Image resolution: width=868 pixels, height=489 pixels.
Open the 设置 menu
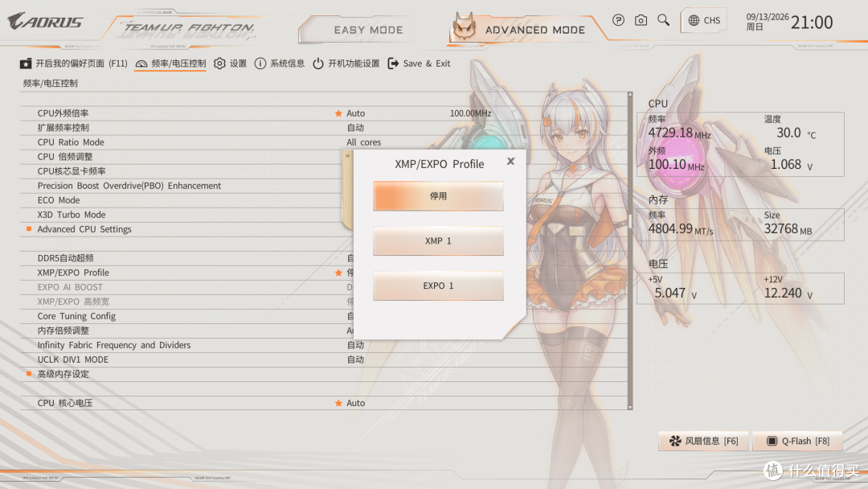coord(231,64)
